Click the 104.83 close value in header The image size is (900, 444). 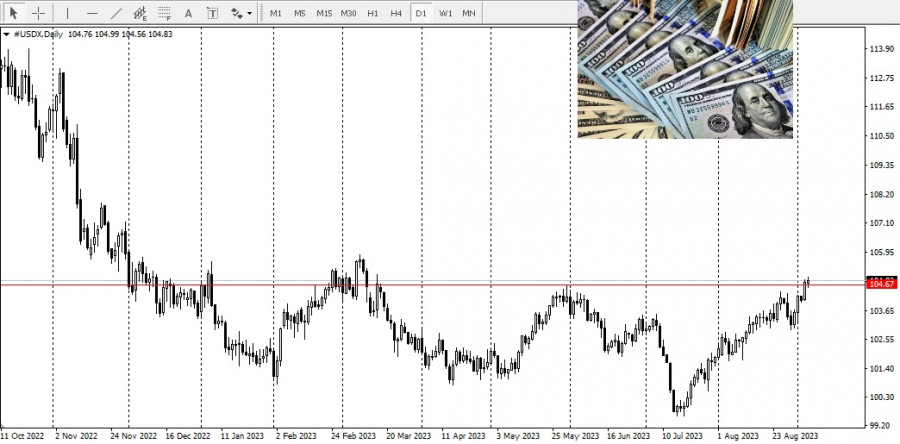coord(161,34)
